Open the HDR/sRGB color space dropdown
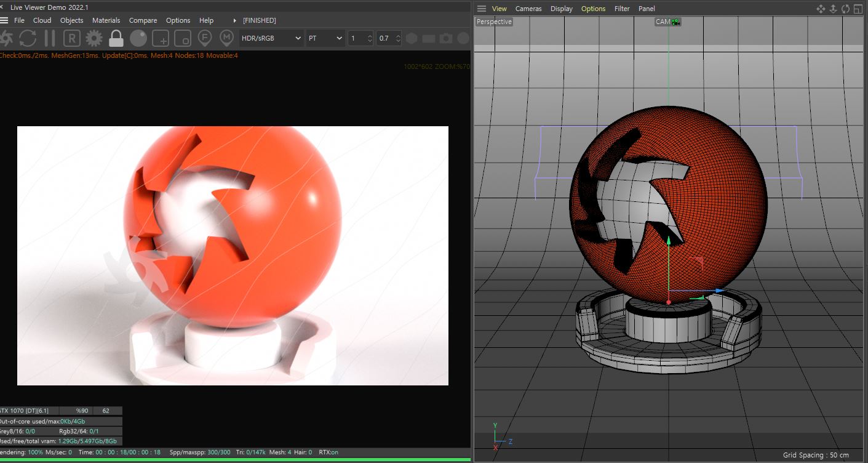Viewport: 868px width, 463px height. (271, 38)
